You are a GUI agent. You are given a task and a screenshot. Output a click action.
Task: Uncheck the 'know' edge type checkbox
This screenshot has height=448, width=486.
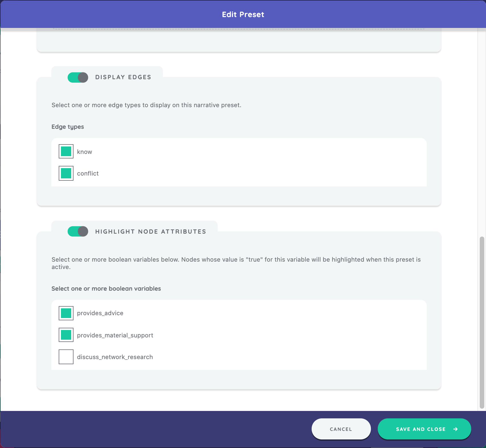pyautogui.click(x=66, y=151)
